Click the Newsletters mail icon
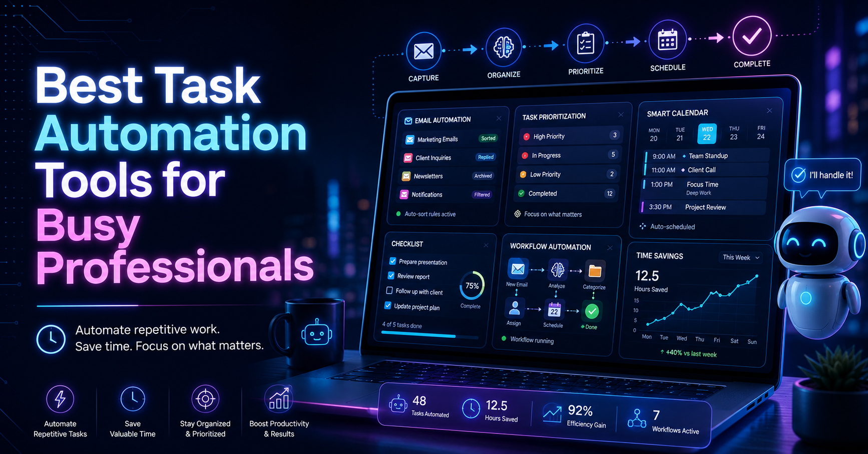The image size is (868, 454). (406, 176)
